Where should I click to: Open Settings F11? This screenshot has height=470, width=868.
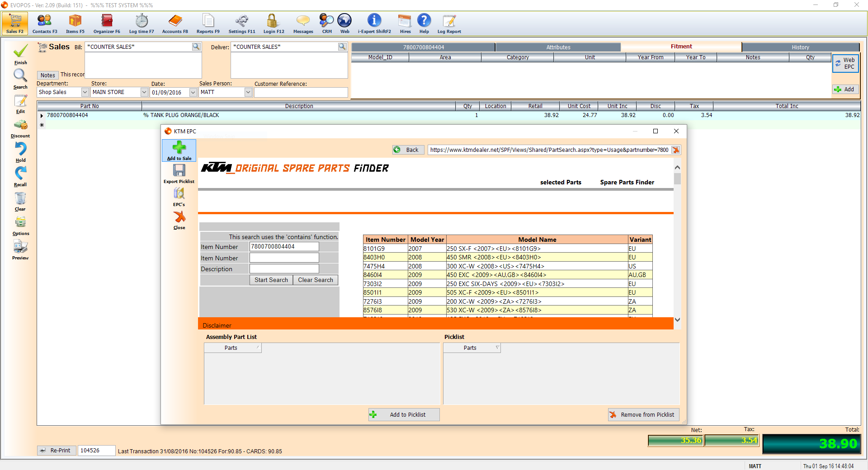(242, 23)
